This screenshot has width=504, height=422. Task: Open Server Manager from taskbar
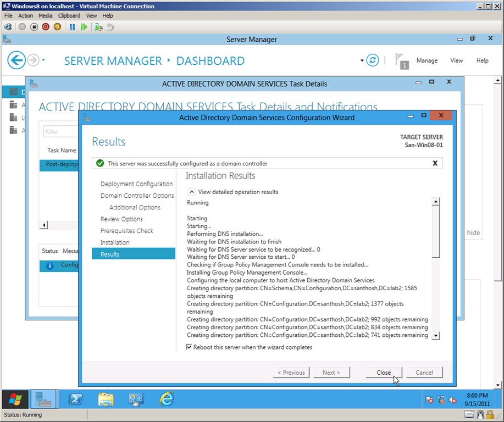tap(43, 399)
